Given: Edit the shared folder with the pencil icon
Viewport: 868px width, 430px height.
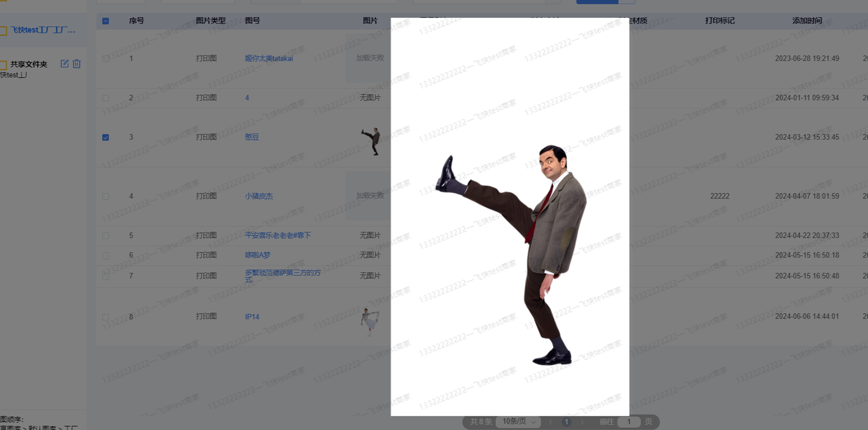Looking at the screenshot, I should (64, 64).
